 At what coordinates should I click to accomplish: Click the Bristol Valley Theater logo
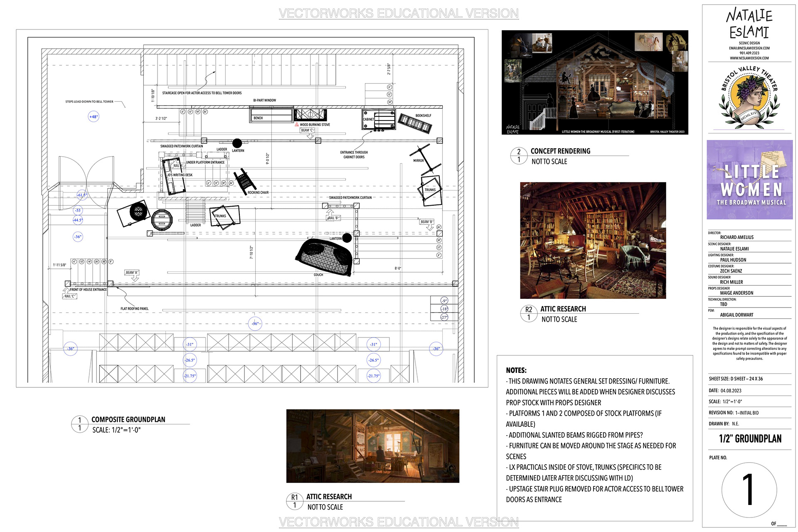749,96
